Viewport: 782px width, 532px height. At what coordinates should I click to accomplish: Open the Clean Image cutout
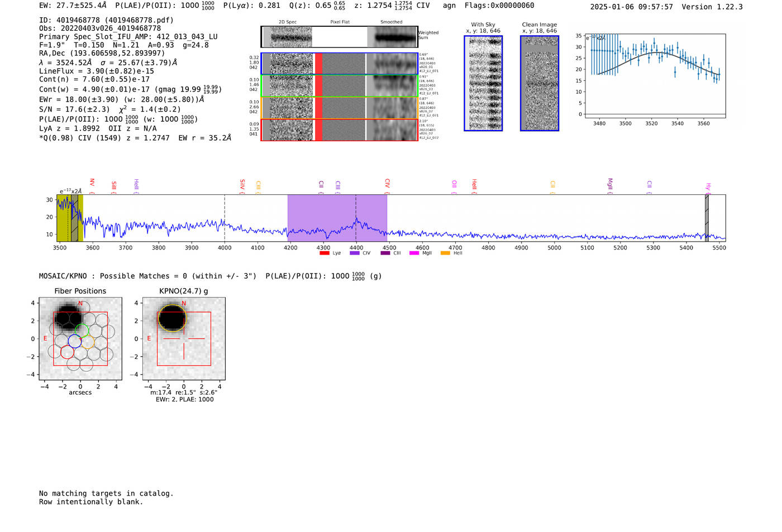[x=540, y=83]
